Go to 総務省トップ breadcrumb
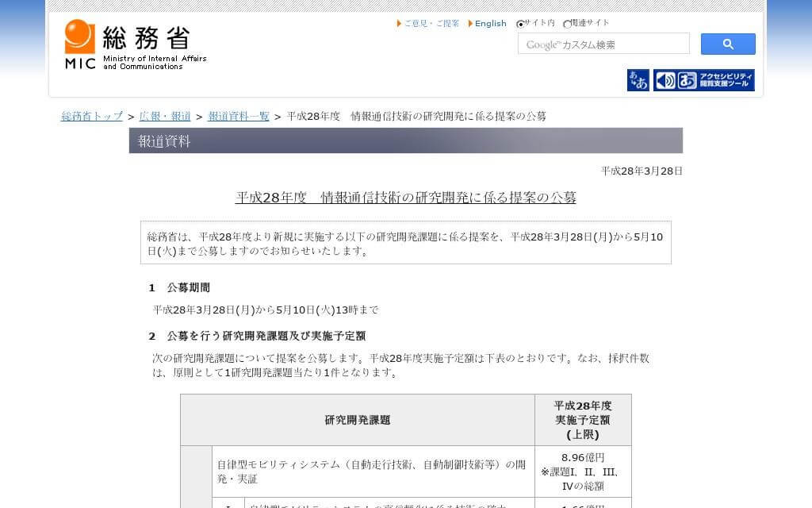 (92, 117)
